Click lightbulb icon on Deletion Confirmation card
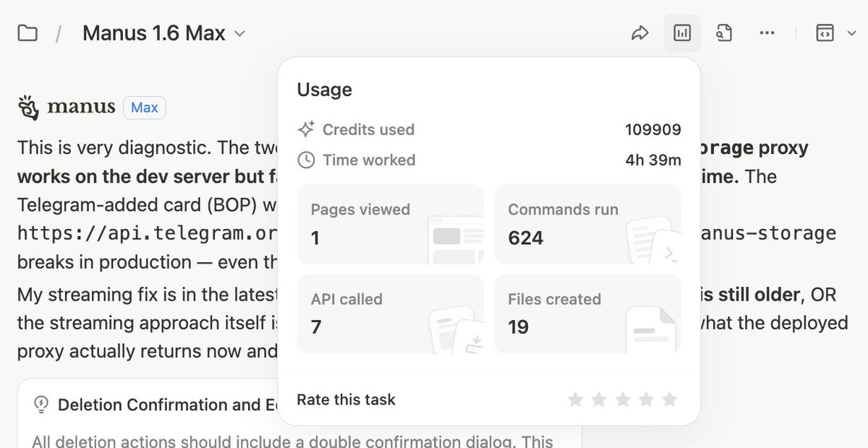Image resolution: width=868 pixels, height=448 pixels. [x=41, y=405]
